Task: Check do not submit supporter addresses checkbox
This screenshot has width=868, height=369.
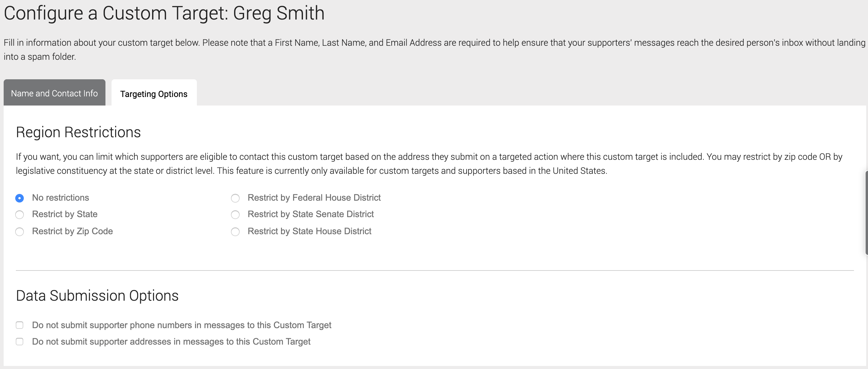Action: click(20, 342)
